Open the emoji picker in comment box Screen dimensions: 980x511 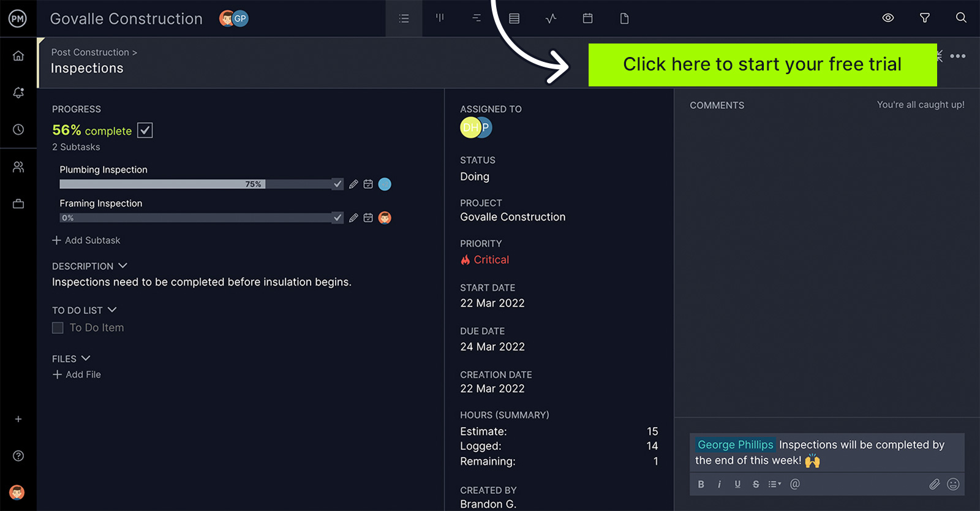(953, 484)
